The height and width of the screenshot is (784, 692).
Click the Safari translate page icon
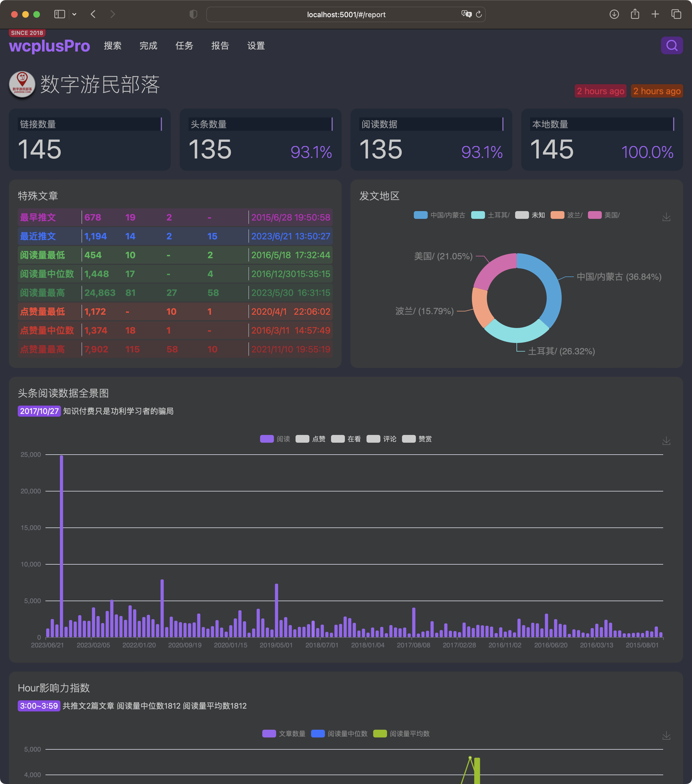[466, 14]
